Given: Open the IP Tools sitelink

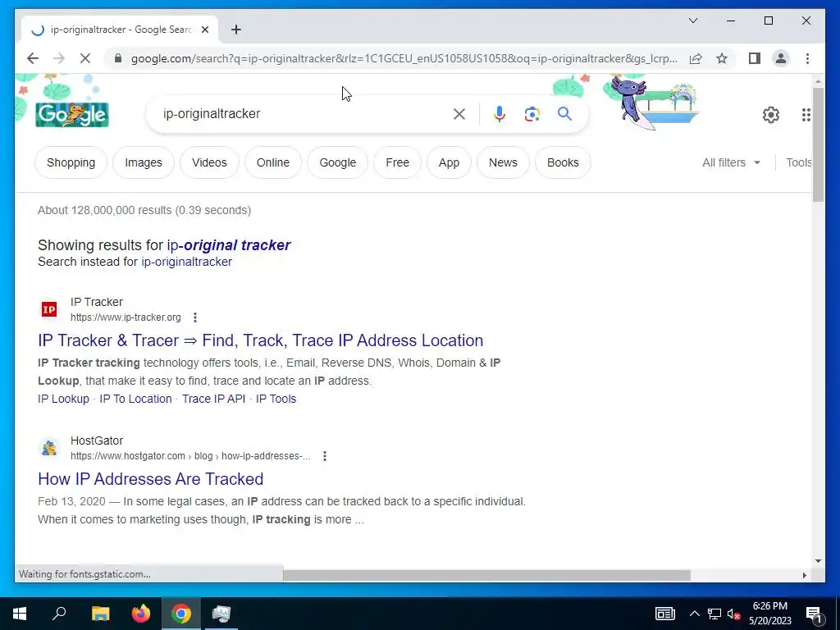Looking at the screenshot, I should 276,399.
